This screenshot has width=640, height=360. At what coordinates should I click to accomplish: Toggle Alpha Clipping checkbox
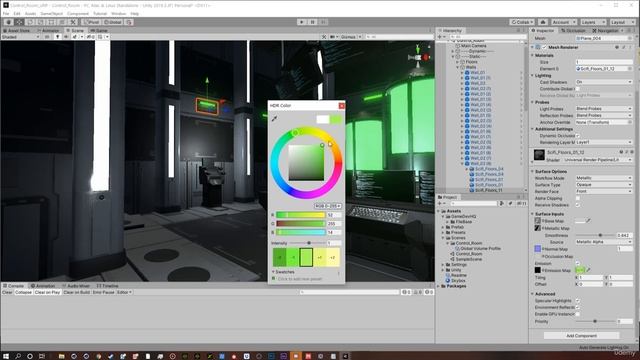pyautogui.click(x=578, y=198)
